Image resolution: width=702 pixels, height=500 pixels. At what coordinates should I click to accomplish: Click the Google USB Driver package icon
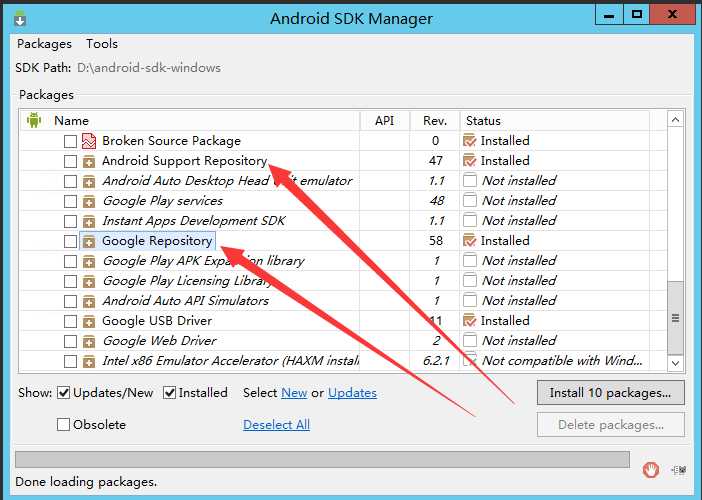[89, 321]
